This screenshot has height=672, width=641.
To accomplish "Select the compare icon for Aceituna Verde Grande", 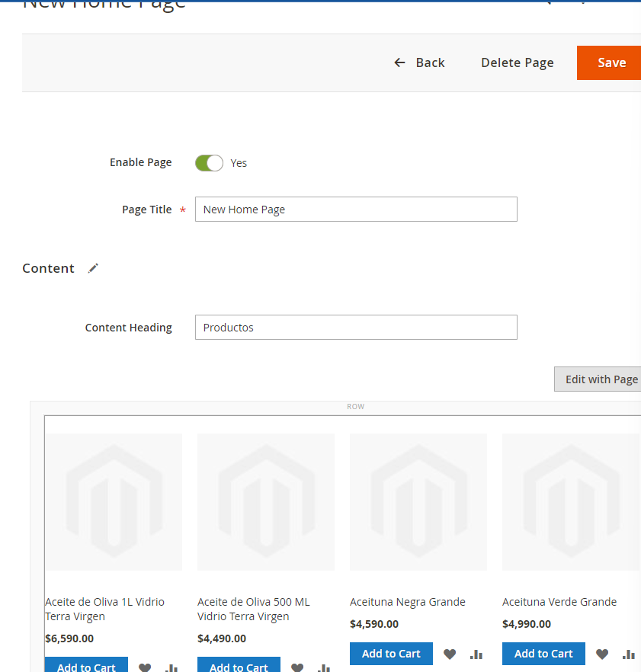I will (x=629, y=654).
